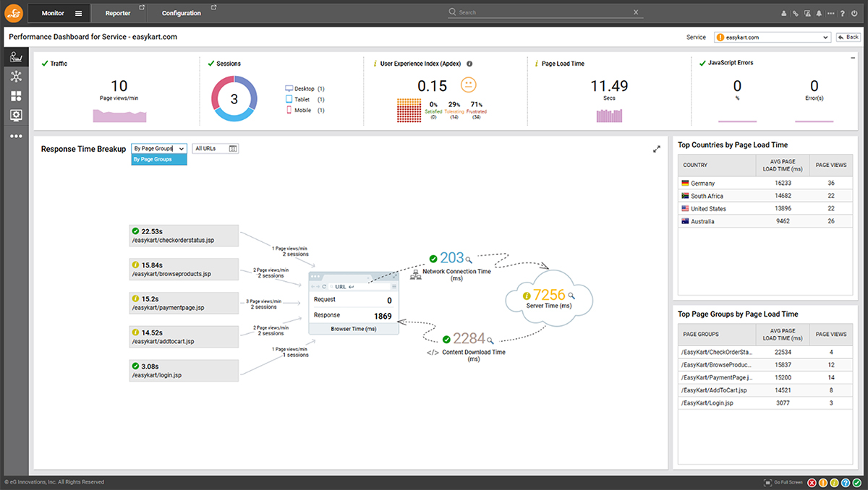The image size is (868, 490).
Task: Magnify Server Time 7256
Action: [571, 296]
